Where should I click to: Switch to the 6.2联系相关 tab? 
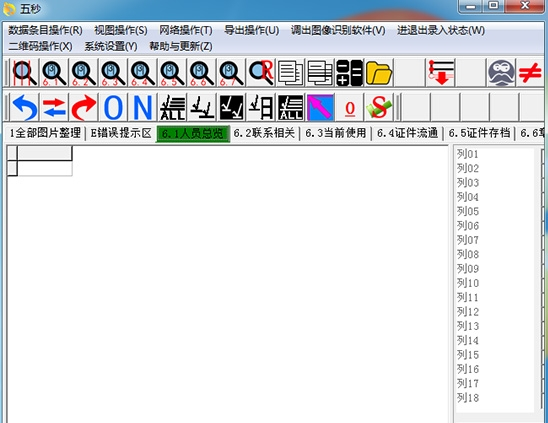pyautogui.click(x=264, y=133)
